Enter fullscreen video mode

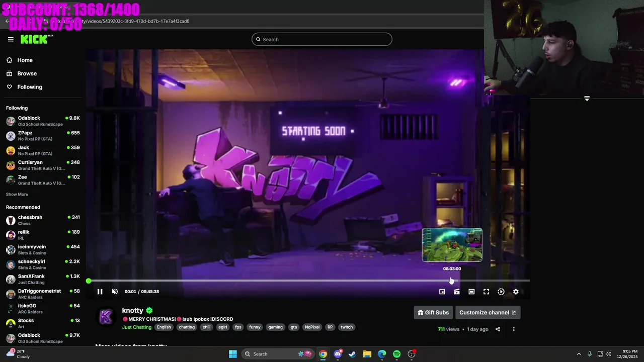(486, 292)
